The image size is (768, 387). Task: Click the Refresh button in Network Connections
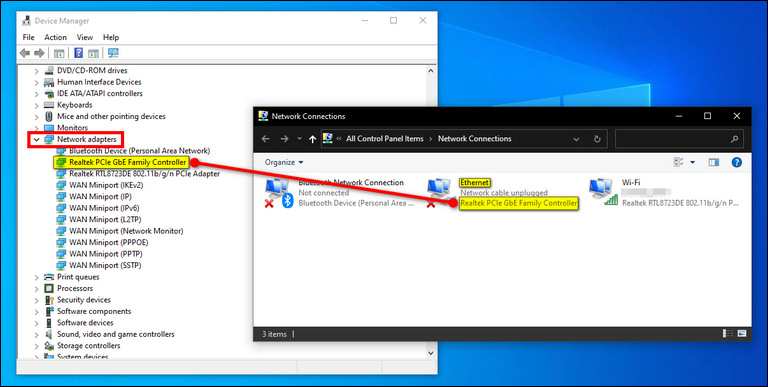[x=597, y=139]
